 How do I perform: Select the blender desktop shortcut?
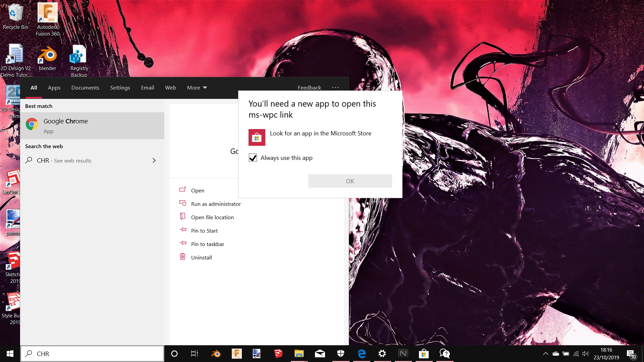click(47, 59)
